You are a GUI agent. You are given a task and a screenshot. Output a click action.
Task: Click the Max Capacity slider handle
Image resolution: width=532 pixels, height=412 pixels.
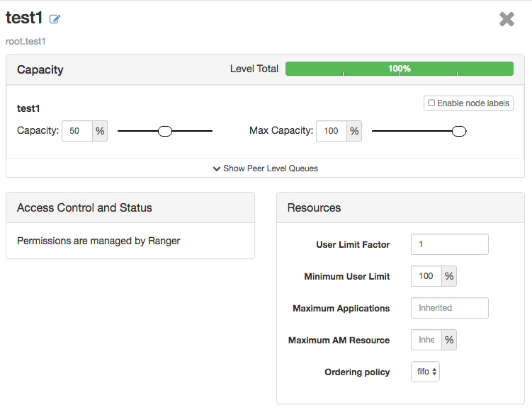pos(459,131)
